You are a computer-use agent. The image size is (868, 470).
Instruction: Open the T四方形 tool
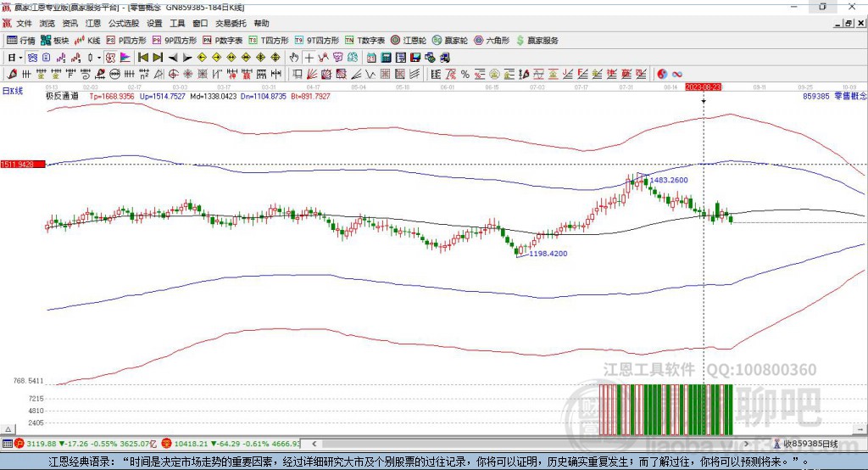click(269, 41)
